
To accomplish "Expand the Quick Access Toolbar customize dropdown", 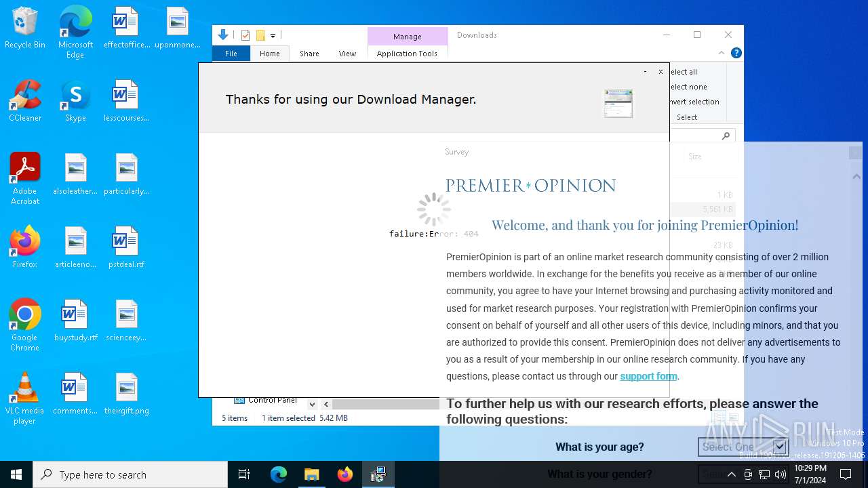I will point(273,35).
